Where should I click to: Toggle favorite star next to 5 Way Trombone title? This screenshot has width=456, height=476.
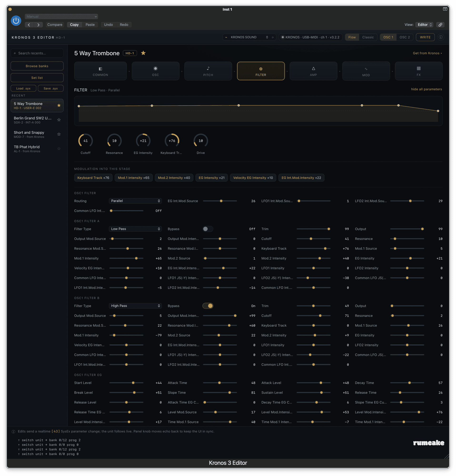143,53
